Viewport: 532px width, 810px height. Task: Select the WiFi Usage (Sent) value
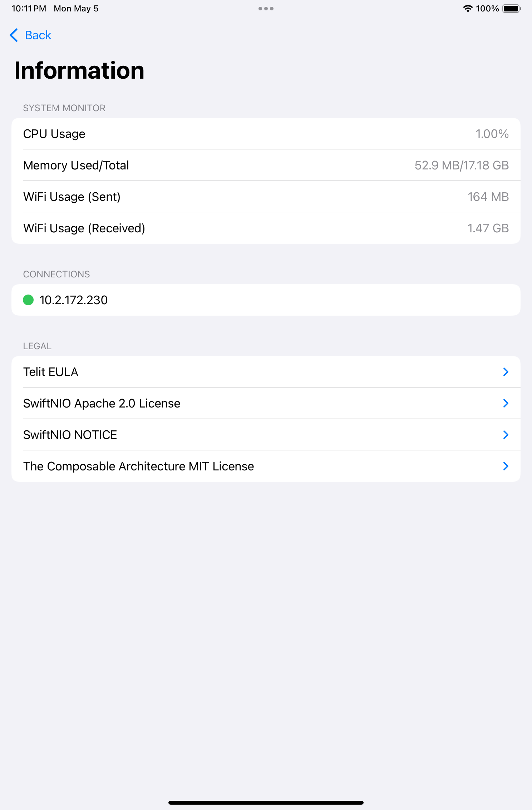488,197
